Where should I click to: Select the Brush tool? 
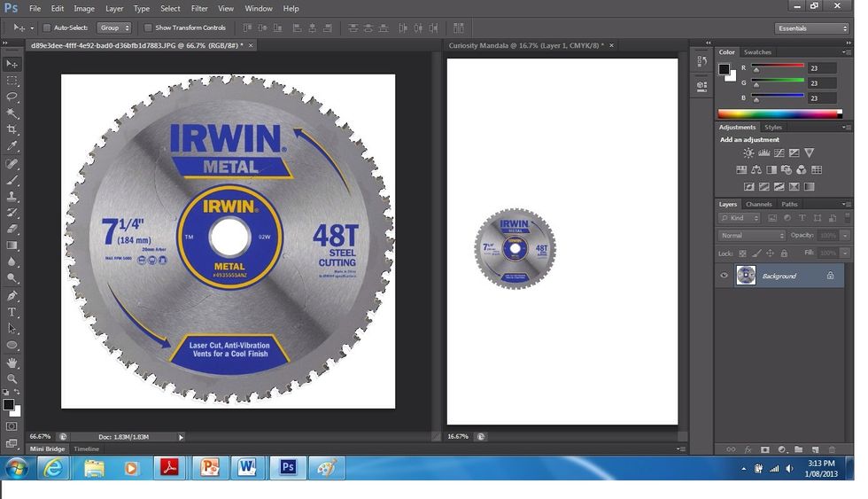(x=12, y=180)
